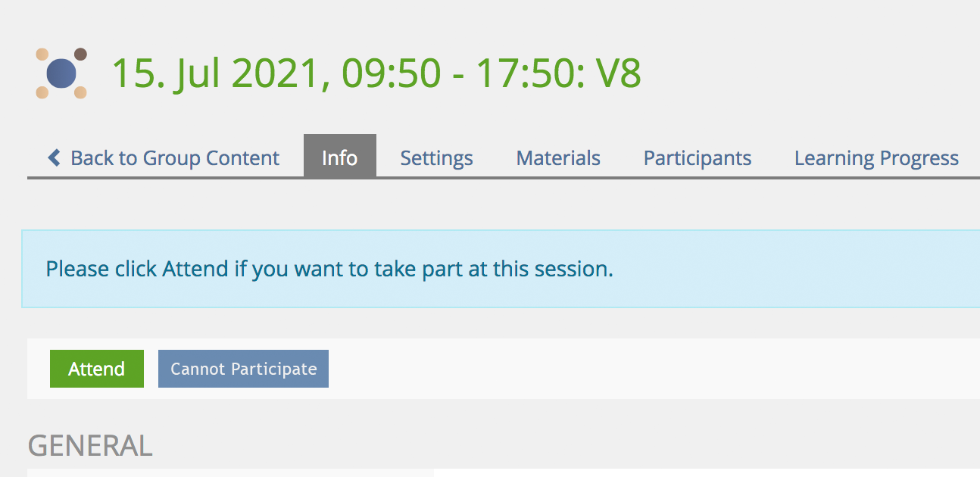View the Learning Progress tab

876,158
